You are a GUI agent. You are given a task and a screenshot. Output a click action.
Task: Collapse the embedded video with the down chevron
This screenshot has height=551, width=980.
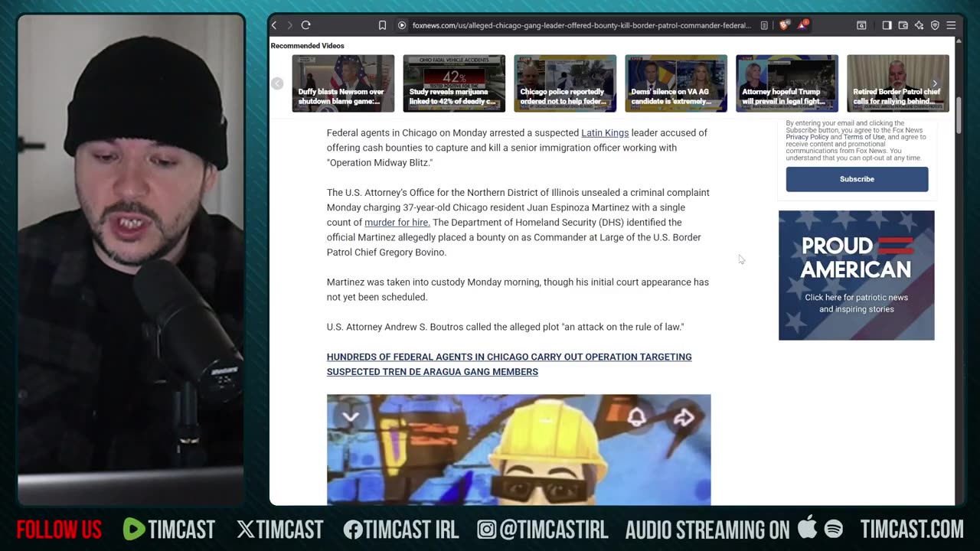[351, 417]
